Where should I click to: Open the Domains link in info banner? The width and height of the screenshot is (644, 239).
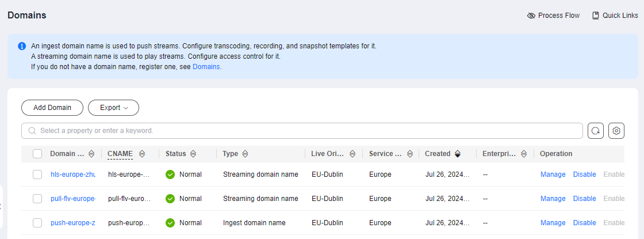[x=206, y=67]
